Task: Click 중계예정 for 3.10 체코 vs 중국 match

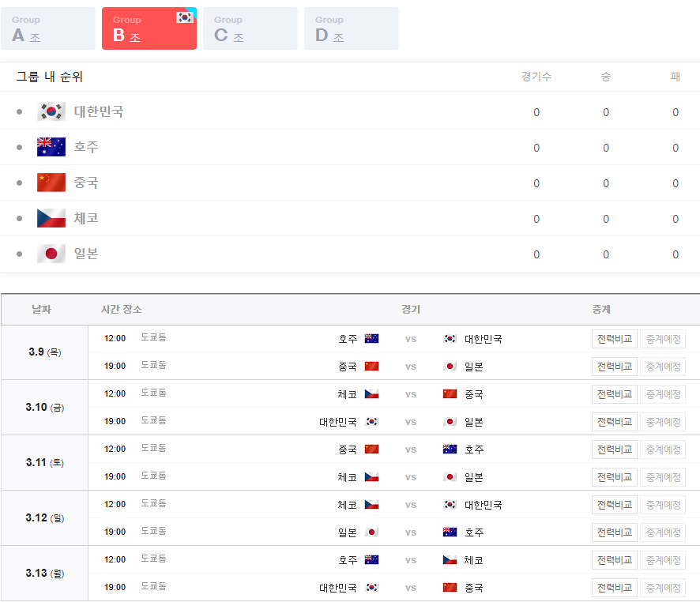Action: pyautogui.click(x=663, y=394)
